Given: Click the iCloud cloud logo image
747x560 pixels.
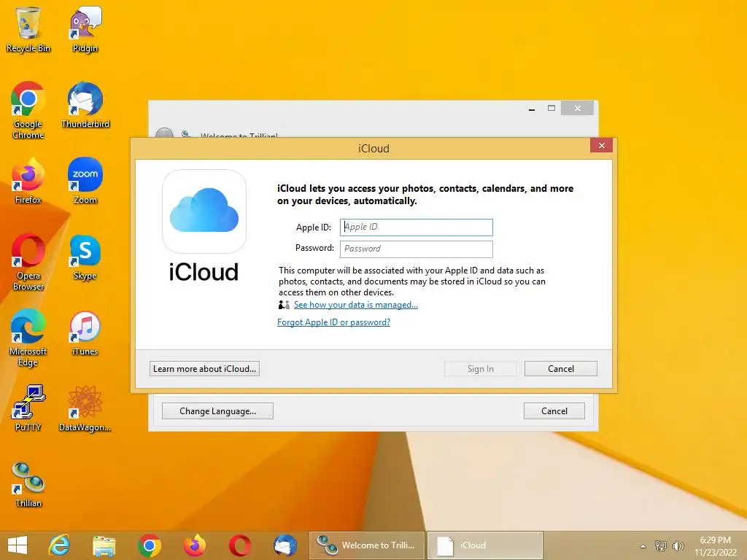Looking at the screenshot, I should (204, 211).
